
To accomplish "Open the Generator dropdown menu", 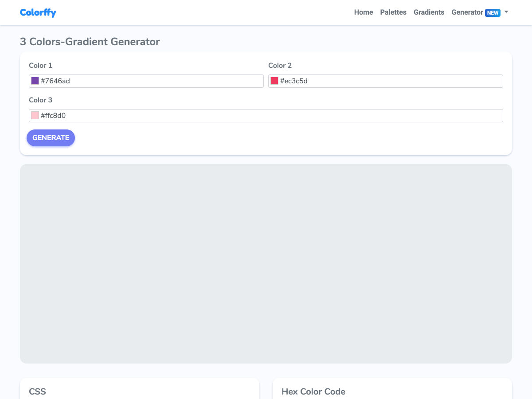I will coord(467,12).
